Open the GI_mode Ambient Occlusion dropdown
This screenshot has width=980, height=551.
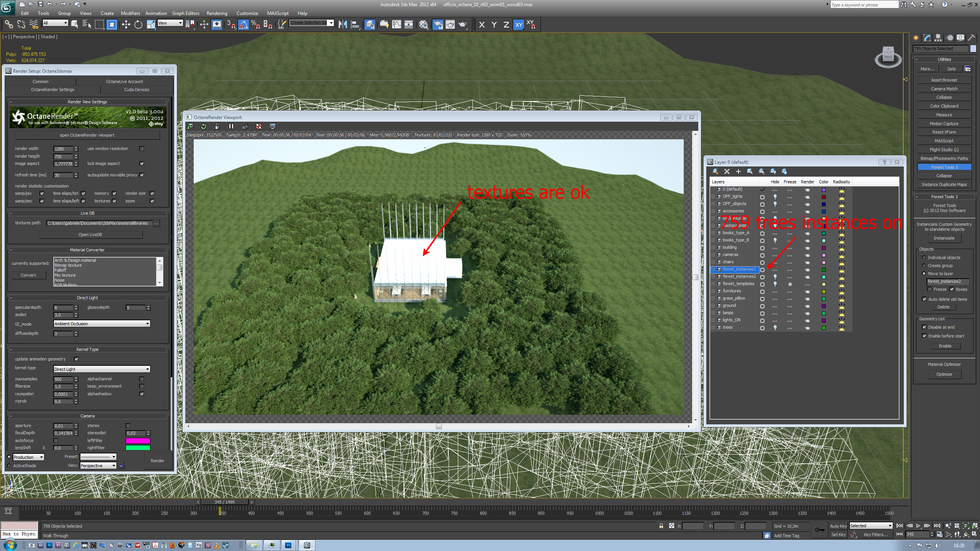101,324
